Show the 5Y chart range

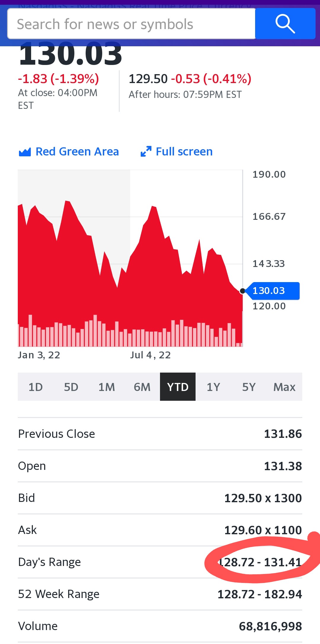249,387
